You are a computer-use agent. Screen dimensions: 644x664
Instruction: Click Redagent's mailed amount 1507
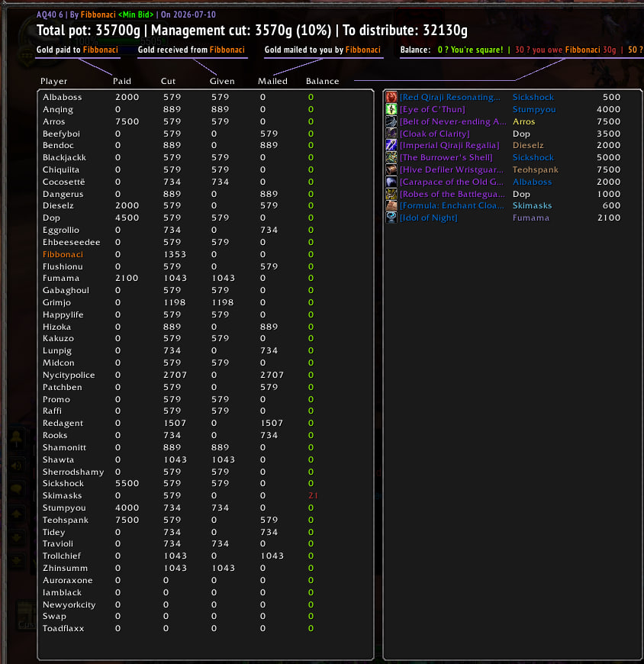(272, 423)
